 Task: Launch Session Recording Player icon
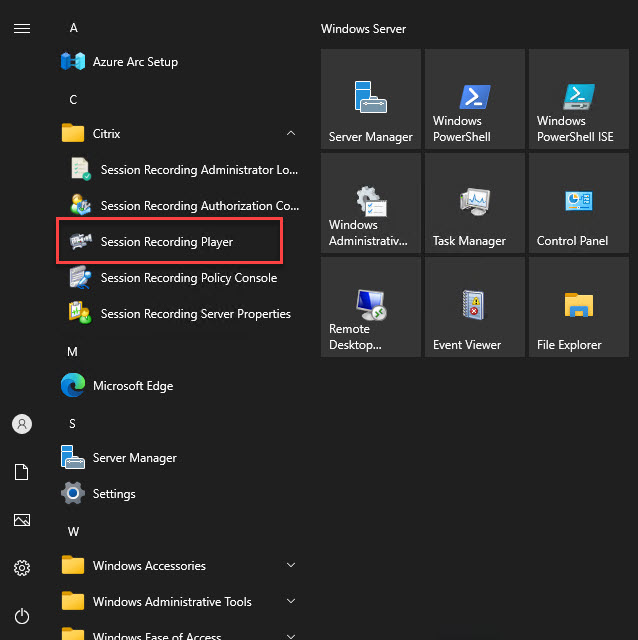pyautogui.click(x=80, y=241)
